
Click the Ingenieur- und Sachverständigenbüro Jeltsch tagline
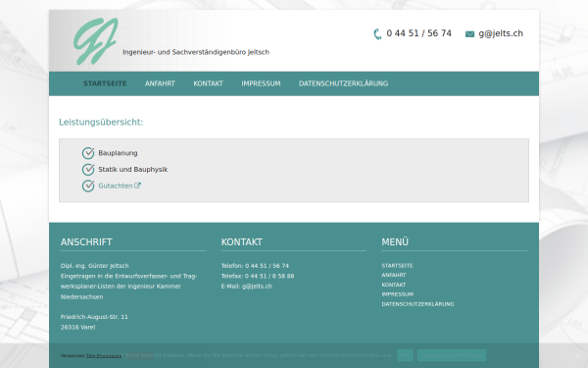pos(196,52)
